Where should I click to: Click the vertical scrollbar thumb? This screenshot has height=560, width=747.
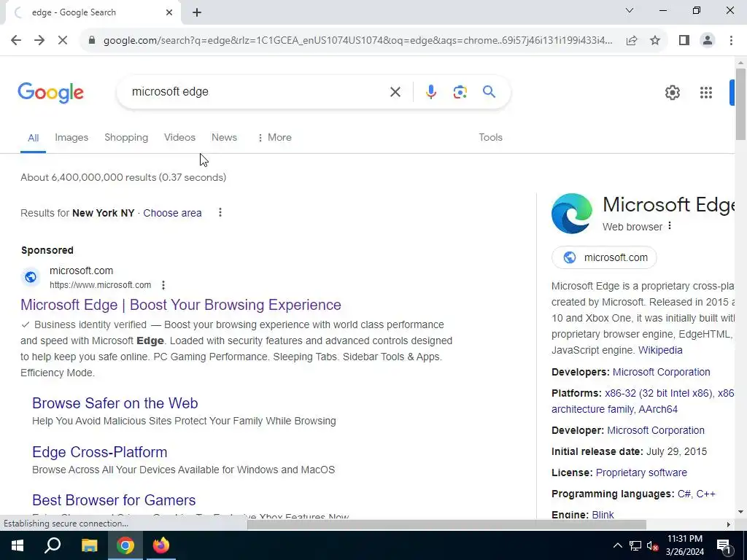(740, 104)
